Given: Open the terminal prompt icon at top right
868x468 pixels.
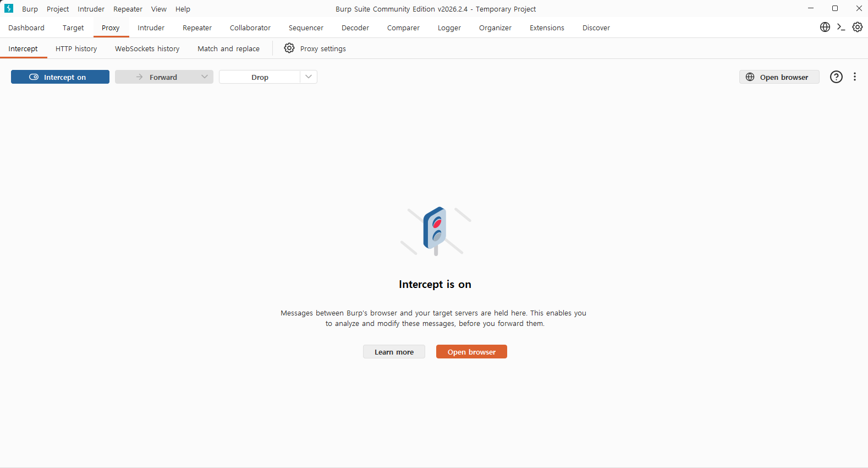Looking at the screenshot, I should [841, 27].
